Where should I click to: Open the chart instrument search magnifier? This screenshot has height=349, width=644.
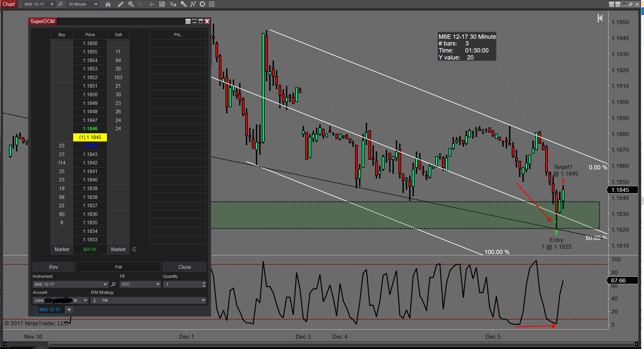(x=60, y=4)
